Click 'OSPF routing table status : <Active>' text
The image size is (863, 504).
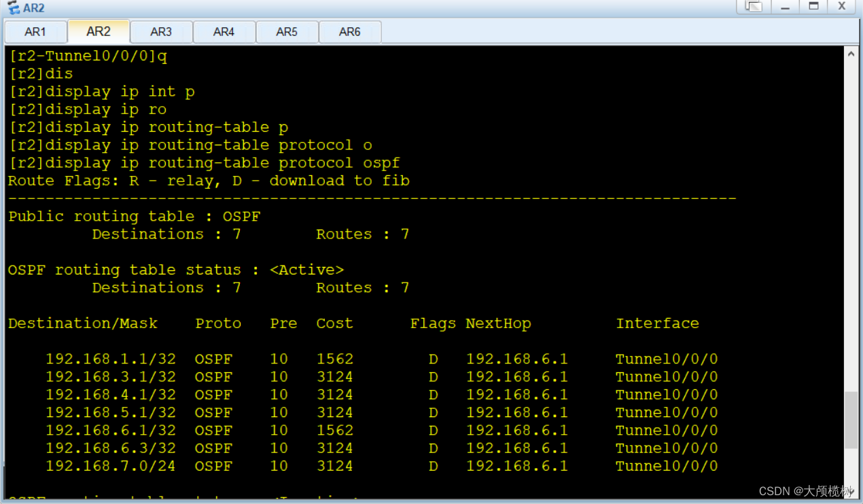176,270
